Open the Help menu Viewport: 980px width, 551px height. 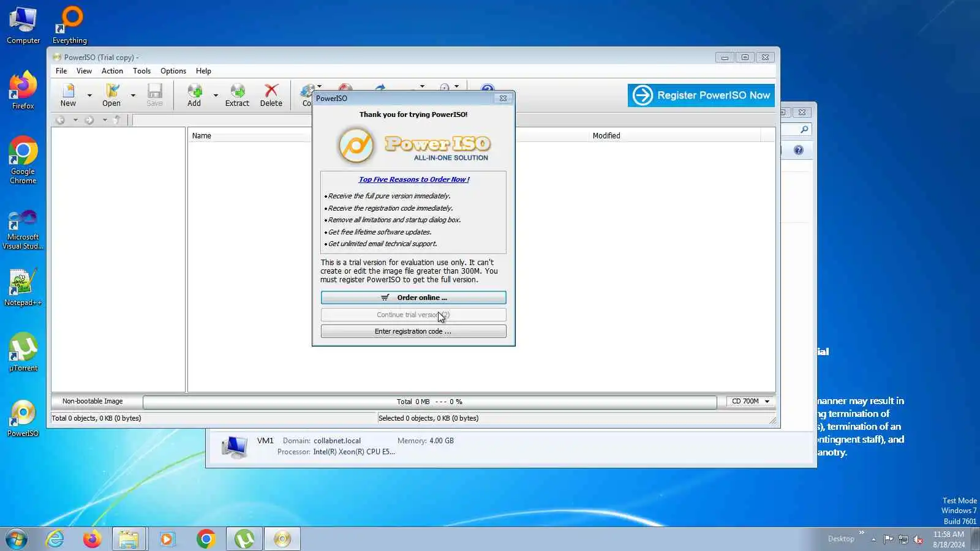203,71
